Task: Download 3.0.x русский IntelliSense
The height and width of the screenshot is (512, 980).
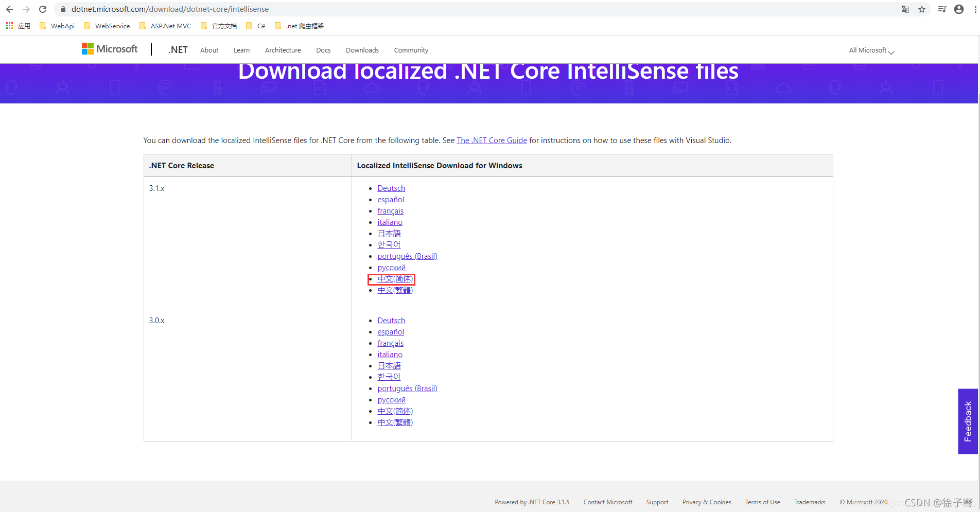Action: pyautogui.click(x=391, y=400)
